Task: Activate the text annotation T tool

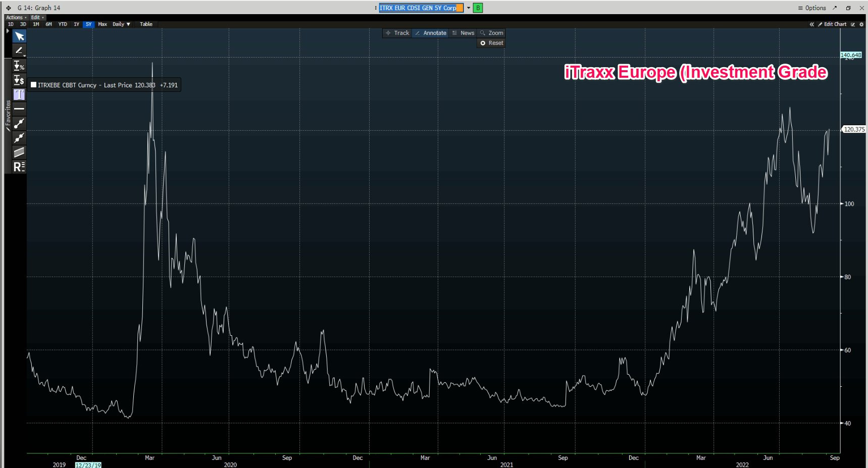Action: point(19,94)
